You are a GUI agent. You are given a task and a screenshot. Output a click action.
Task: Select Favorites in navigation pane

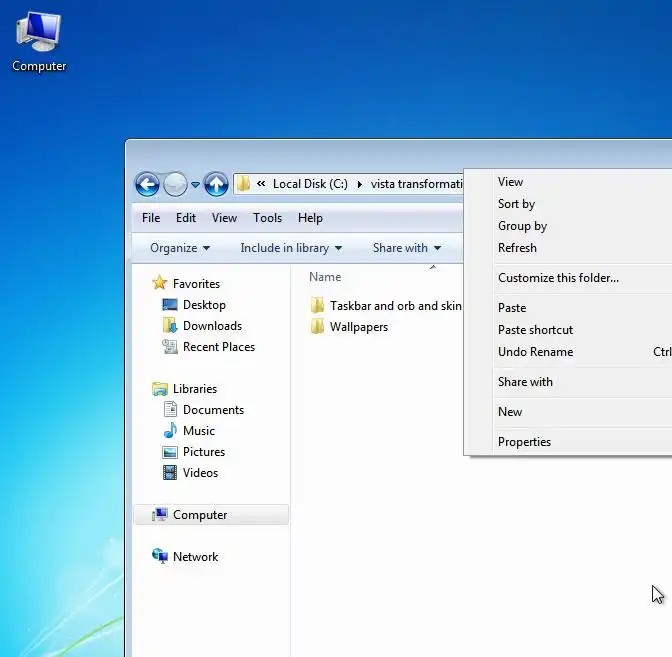pos(196,284)
